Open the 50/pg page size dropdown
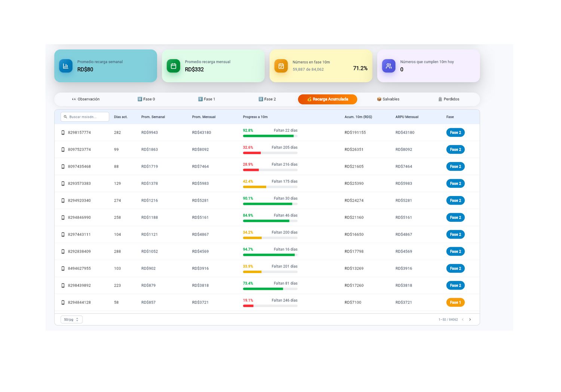The image size is (561, 392). click(71, 320)
